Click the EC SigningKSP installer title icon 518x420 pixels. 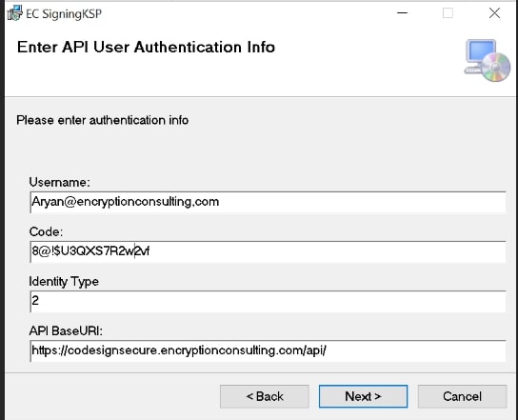click(x=14, y=13)
